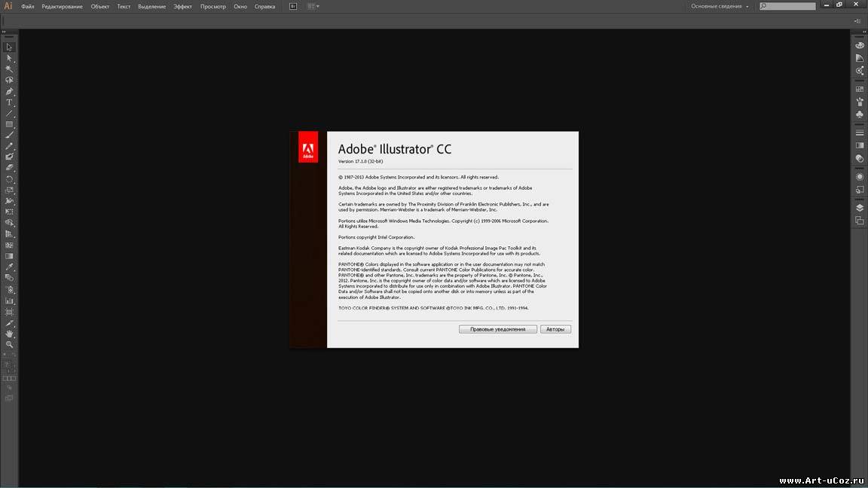The height and width of the screenshot is (488, 868).
Task: Open the Symbols panel club icon
Action: (859, 114)
